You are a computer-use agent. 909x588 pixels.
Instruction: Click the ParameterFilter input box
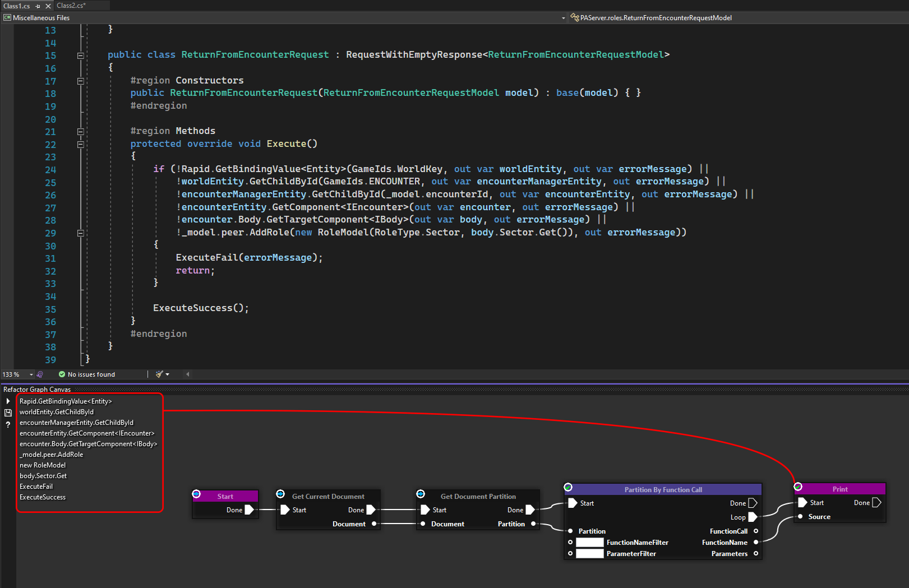[590, 554]
